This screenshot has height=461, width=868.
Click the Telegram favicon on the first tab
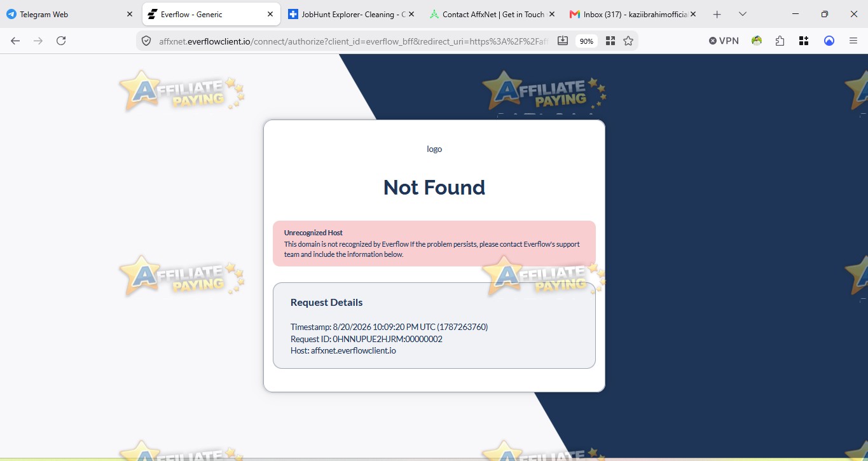[x=11, y=14]
